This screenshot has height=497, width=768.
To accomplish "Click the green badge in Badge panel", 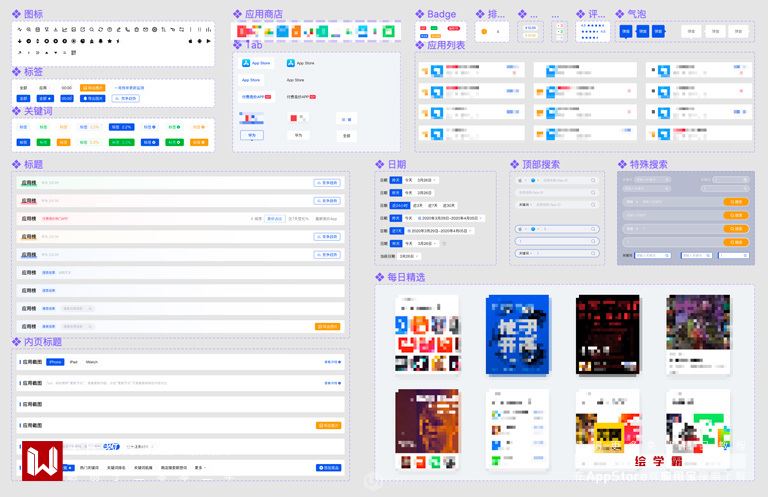I will point(434,28).
